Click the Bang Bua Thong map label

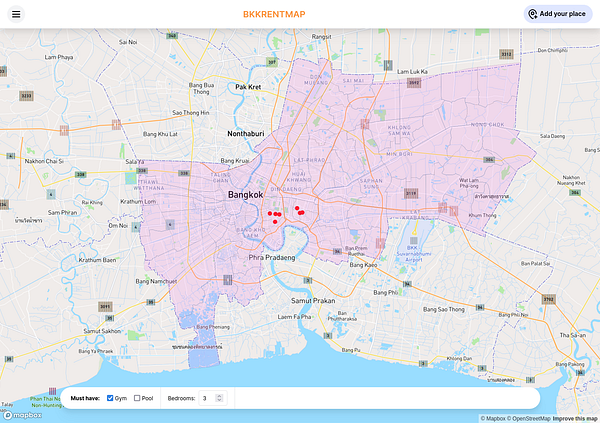tap(201, 88)
